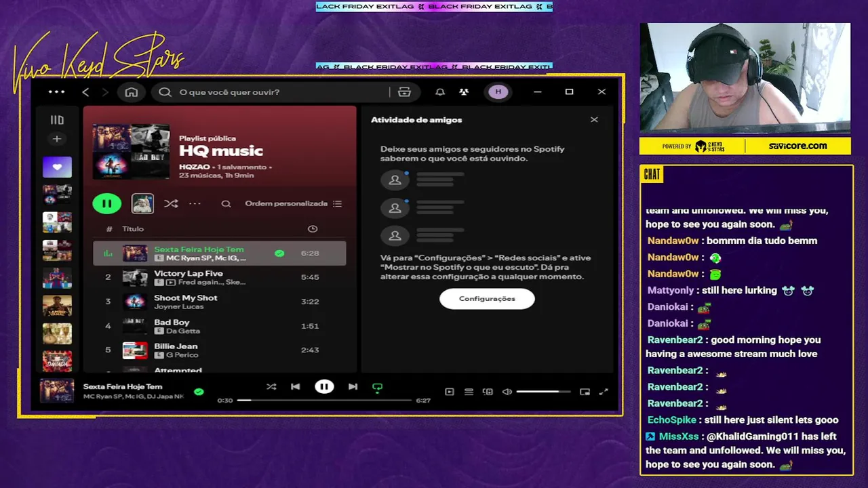Pause the playlist with the green button
The image size is (868, 488).
point(107,203)
